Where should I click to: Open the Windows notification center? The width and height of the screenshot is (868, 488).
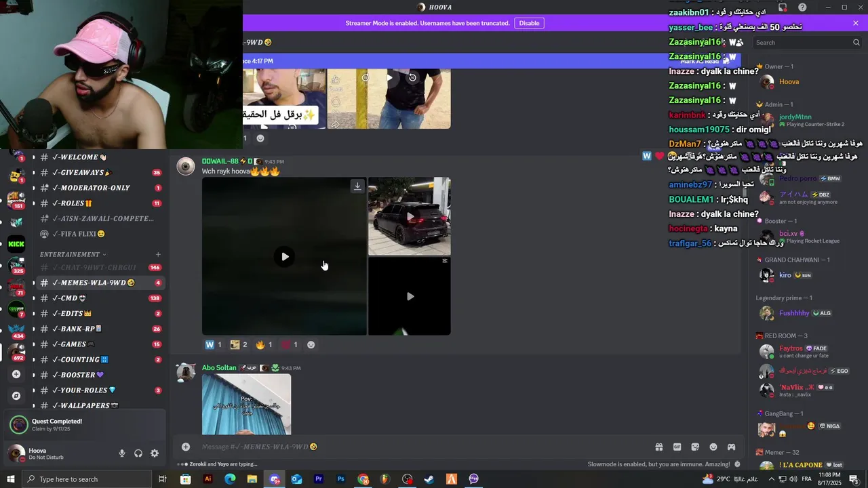[x=854, y=479]
